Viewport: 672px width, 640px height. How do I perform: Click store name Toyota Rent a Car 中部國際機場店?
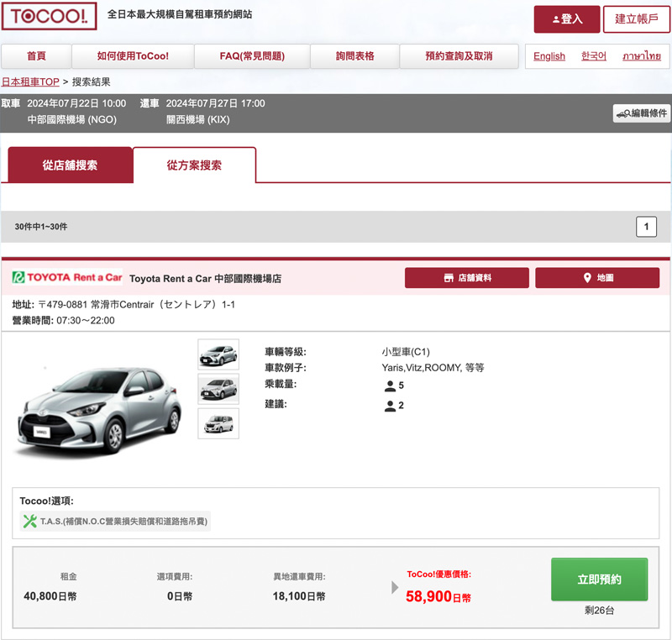tap(205, 279)
